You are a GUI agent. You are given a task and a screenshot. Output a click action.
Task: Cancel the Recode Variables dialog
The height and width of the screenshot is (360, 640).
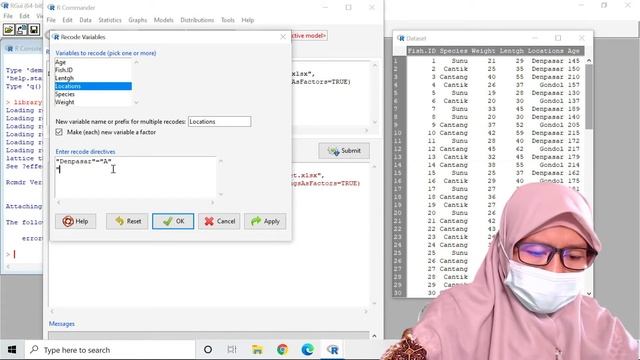[219, 221]
